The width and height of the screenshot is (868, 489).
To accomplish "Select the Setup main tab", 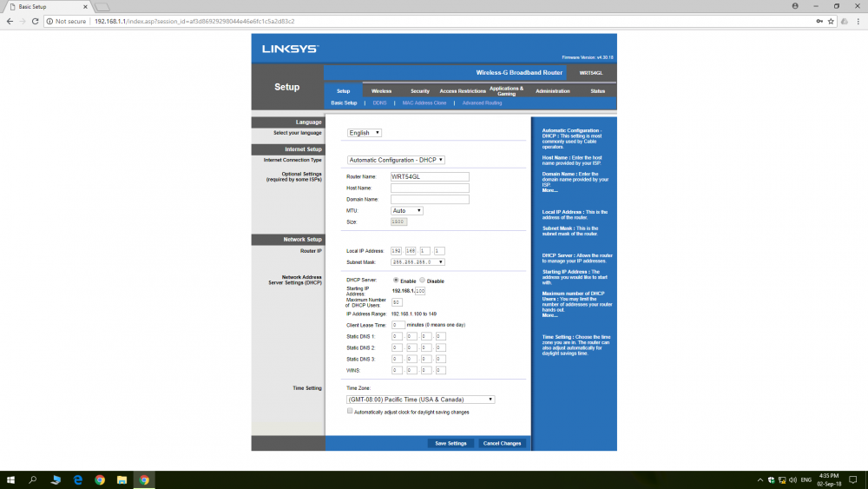I will 343,91.
